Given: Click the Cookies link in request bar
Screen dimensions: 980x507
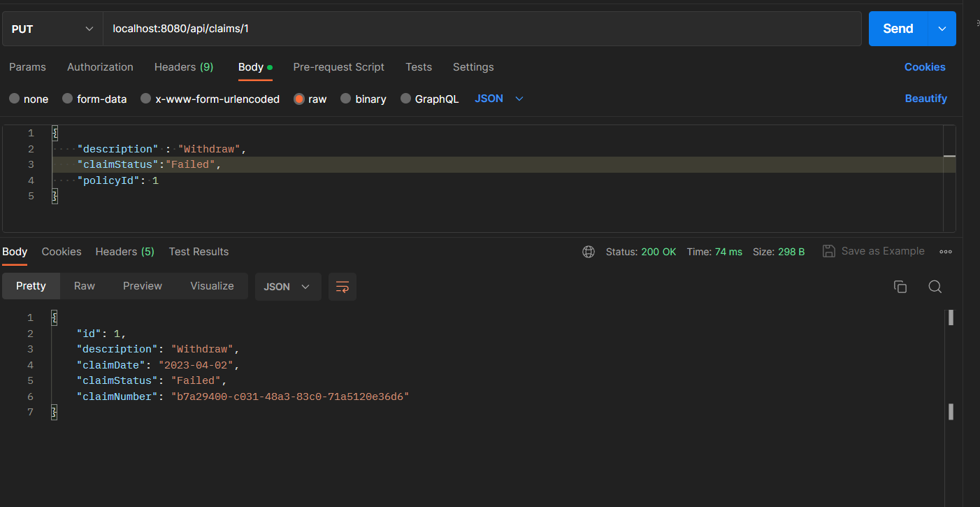Looking at the screenshot, I should click(925, 67).
